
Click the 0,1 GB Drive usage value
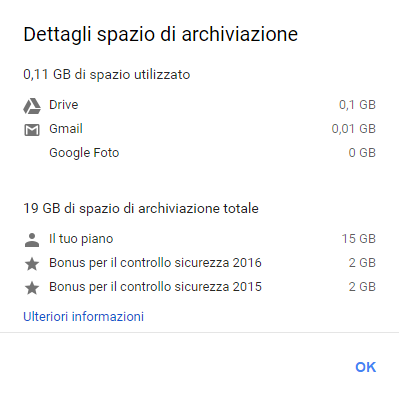pyautogui.click(x=357, y=105)
